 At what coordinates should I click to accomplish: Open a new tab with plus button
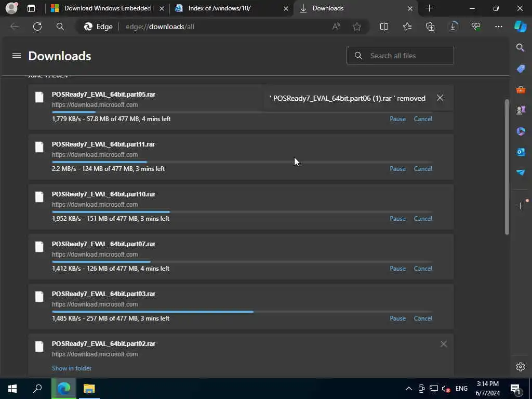429,8
